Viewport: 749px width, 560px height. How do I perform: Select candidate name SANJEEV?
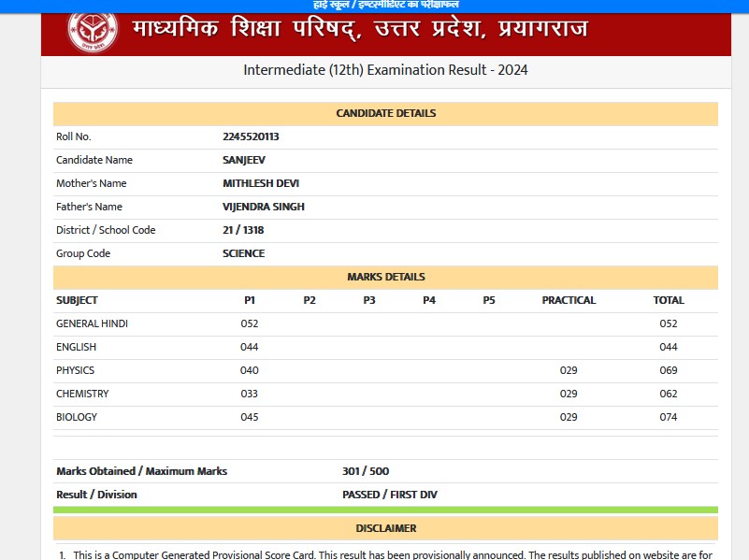(244, 160)
